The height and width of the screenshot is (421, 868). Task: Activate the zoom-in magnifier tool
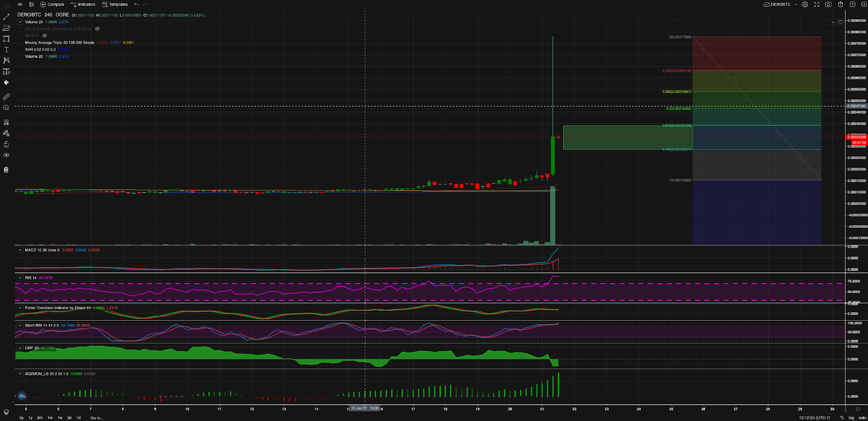7,107
